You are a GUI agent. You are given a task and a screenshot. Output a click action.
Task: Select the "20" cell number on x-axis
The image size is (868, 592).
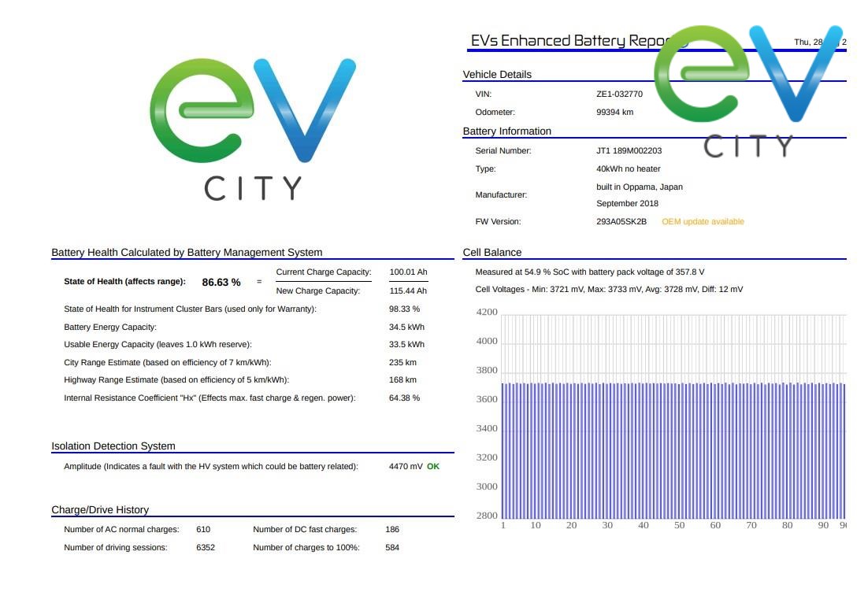tap(571, 525)
